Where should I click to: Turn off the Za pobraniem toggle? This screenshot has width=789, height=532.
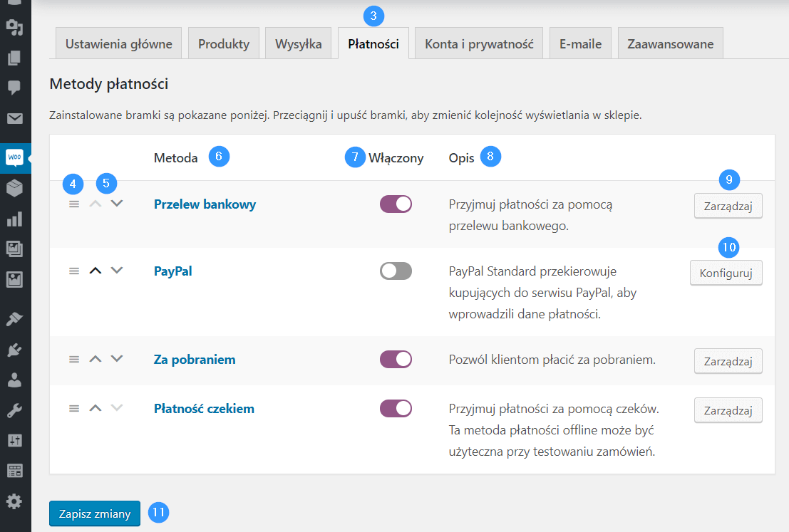coord(396,360)
